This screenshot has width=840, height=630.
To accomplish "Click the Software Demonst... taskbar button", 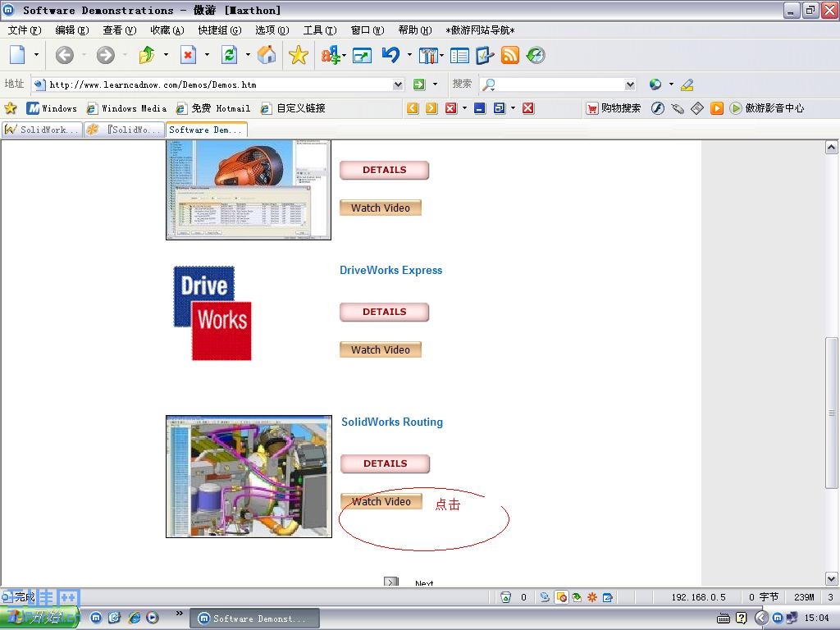I will 255,619.
